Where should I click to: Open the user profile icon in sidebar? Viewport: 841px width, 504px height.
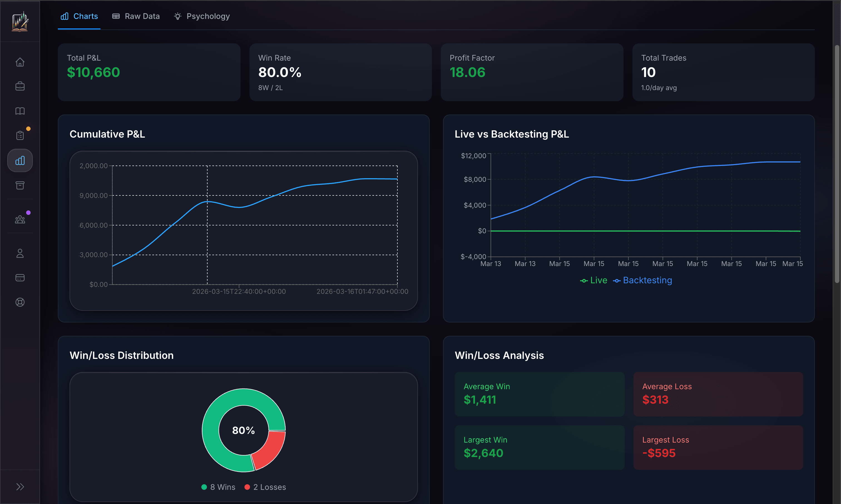click(20, 253)
